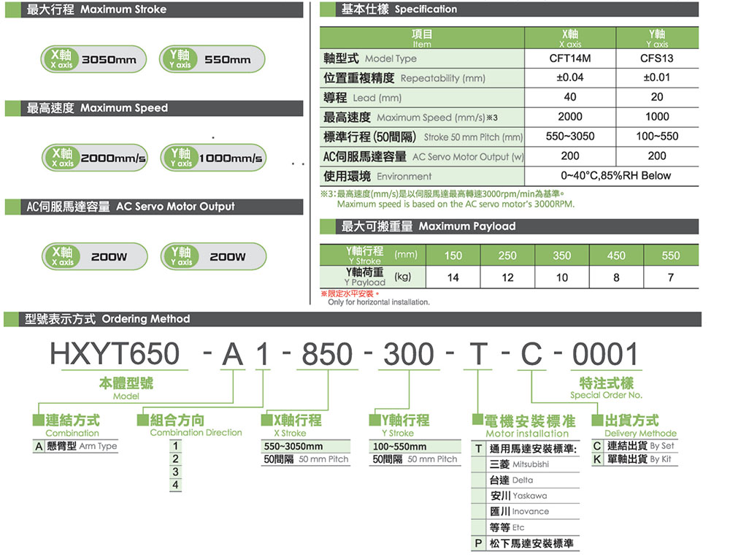Click the Y axis lead value 20
The width and height of the screenshot is (730, 560).
point(657,97)
